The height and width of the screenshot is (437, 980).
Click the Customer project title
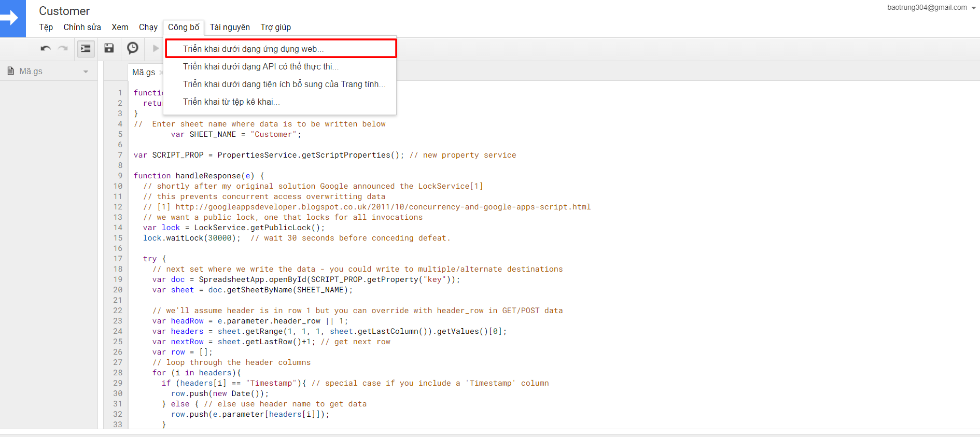point(64,11)
